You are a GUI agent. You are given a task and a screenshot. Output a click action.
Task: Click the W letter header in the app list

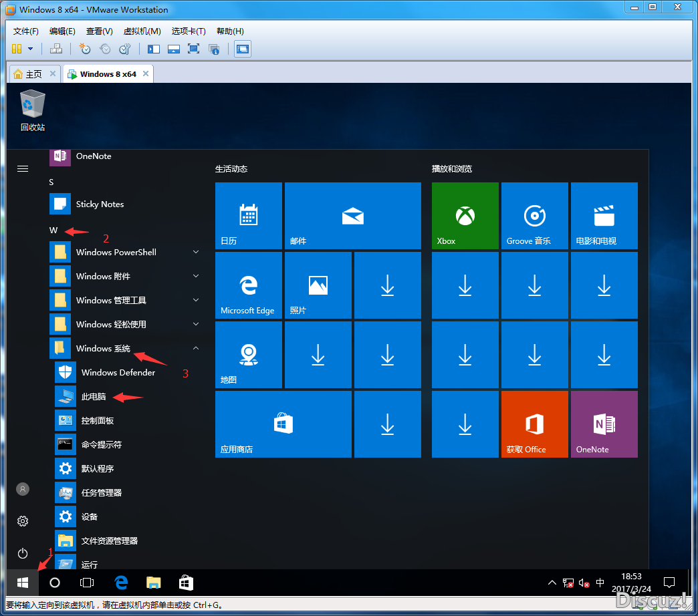tap(53, 230)
